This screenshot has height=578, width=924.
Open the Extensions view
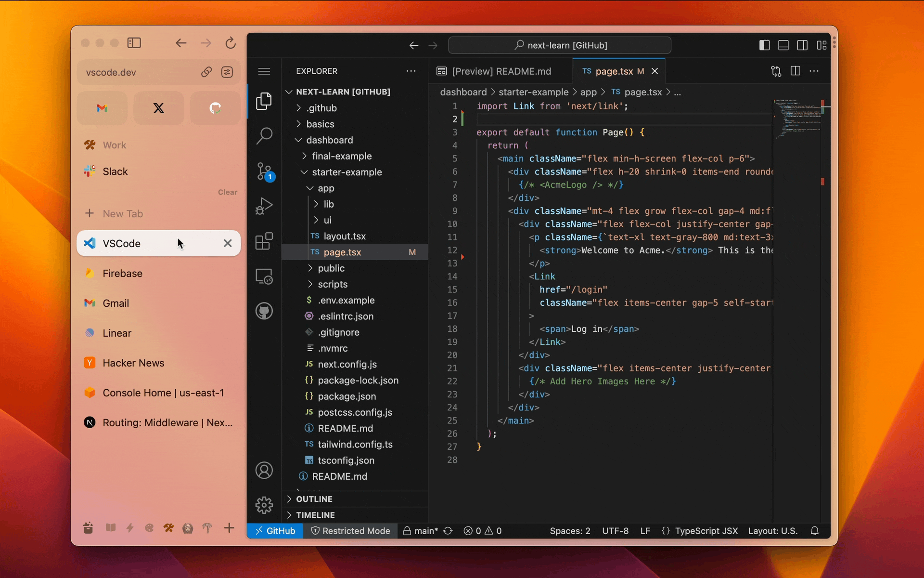[264, 241]
